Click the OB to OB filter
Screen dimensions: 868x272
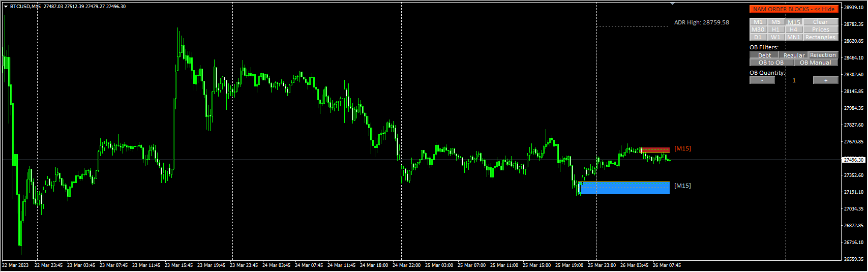point(771,63)
